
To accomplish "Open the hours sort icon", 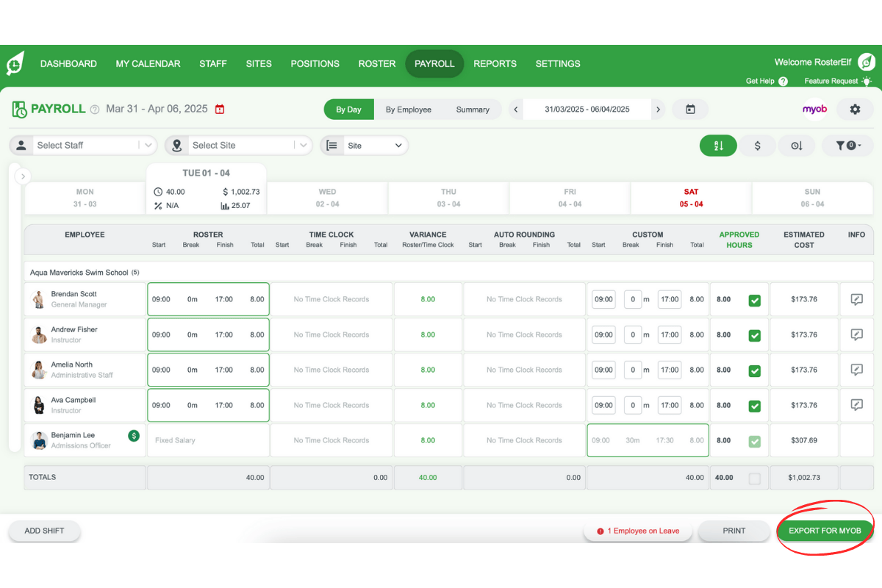I will pyautogui.click(x=797, y=146).
